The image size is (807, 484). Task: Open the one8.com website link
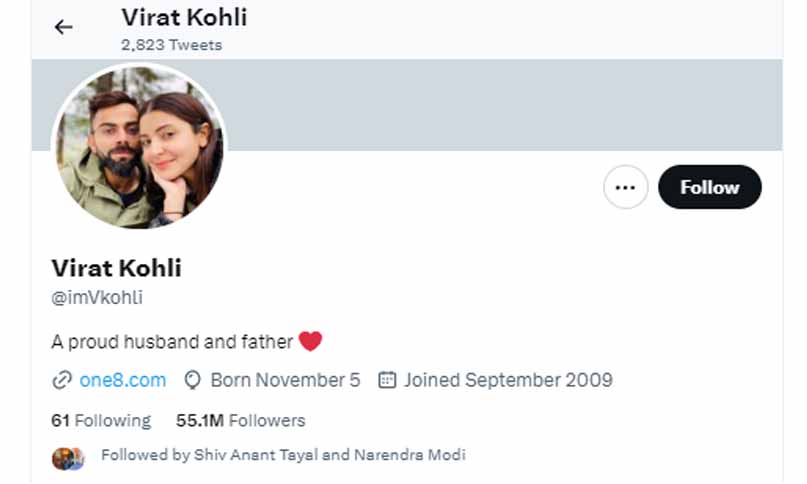(122, 380)
